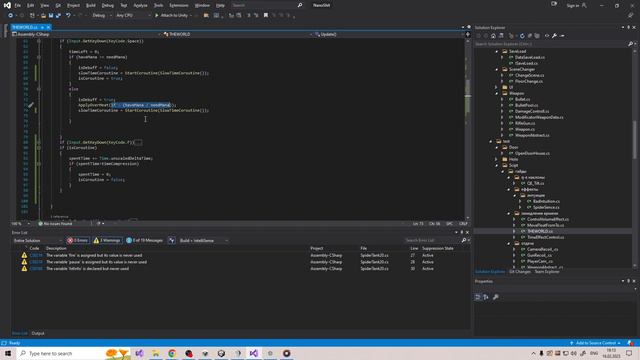Switch to the Output tab
The image size is (640, 360).
tap(38, 333)
